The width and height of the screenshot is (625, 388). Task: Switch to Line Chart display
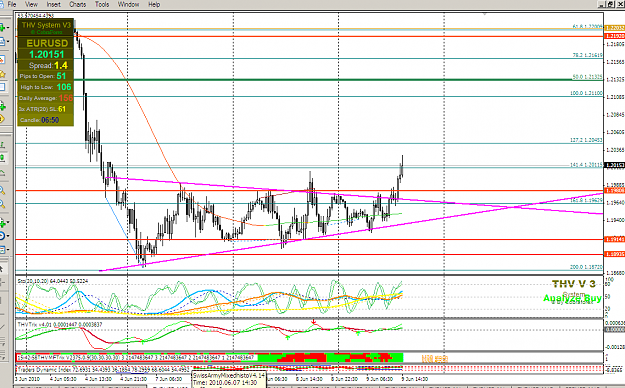point(2,172)
